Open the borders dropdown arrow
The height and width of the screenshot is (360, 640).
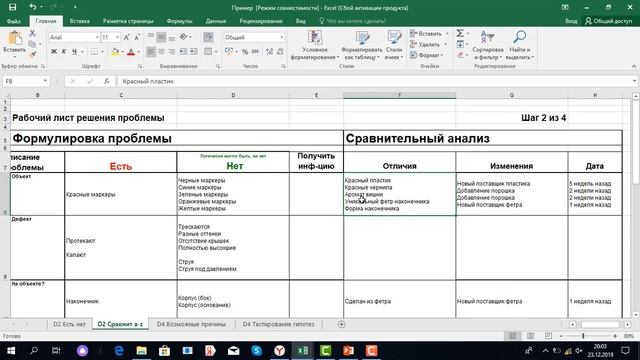click(102, 52)
